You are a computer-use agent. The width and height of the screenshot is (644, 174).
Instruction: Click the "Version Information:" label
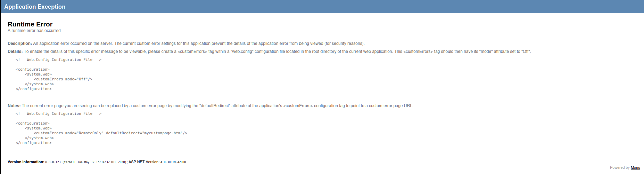click(x=26, y=162)
